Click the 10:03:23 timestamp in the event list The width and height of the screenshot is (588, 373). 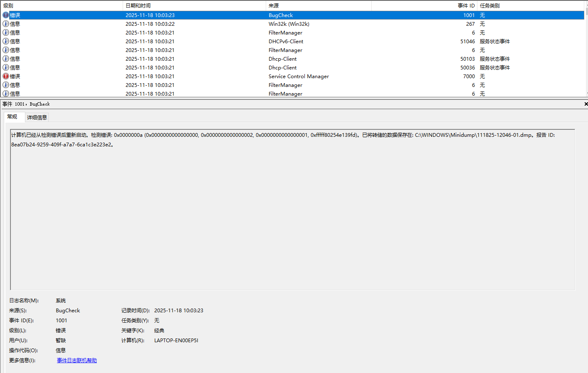(150, 15)
